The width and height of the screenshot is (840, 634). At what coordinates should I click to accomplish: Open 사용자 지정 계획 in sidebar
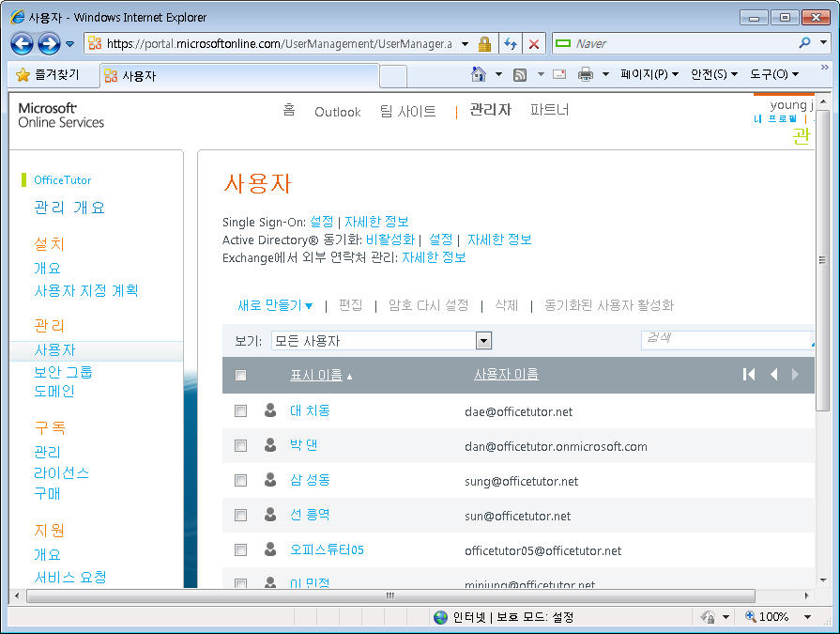pos(86,290)
